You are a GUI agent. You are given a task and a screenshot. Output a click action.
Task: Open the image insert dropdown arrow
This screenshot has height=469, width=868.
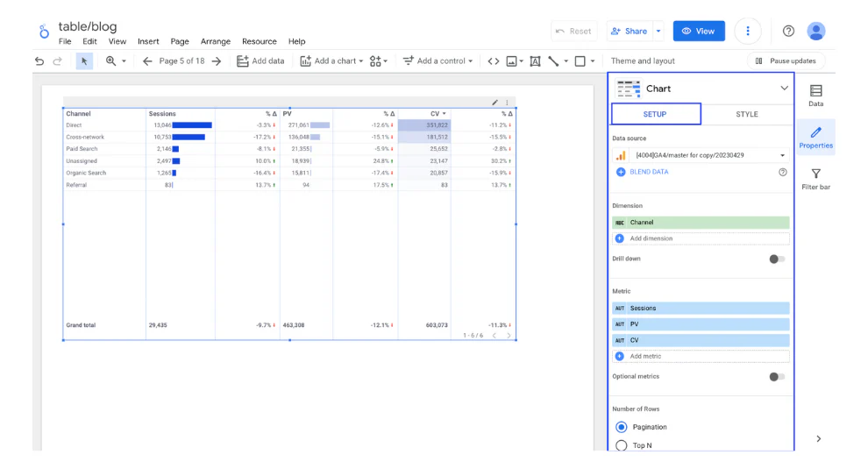pos(521,60)
